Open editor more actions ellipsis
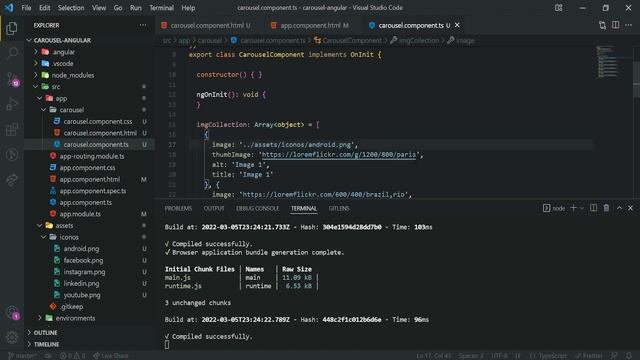The width and height of the screenshot is (640, 360). pyautogui.click(x=629, y=25)
